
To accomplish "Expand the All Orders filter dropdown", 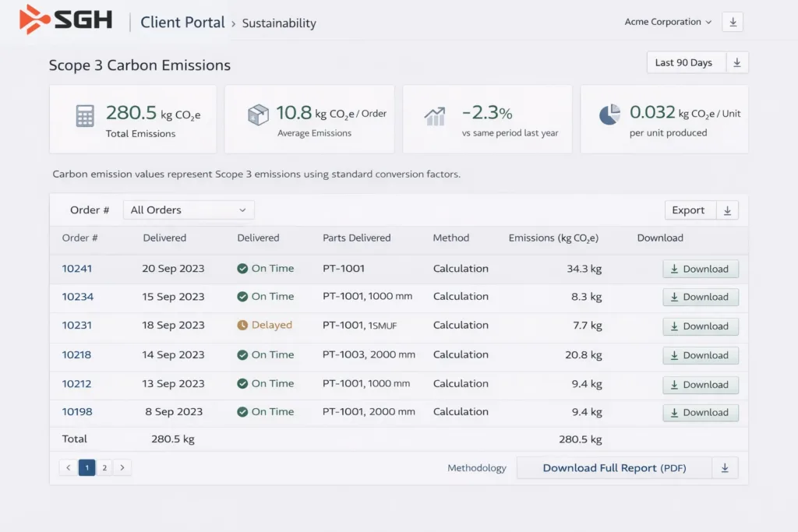I will tap(189, 210).
